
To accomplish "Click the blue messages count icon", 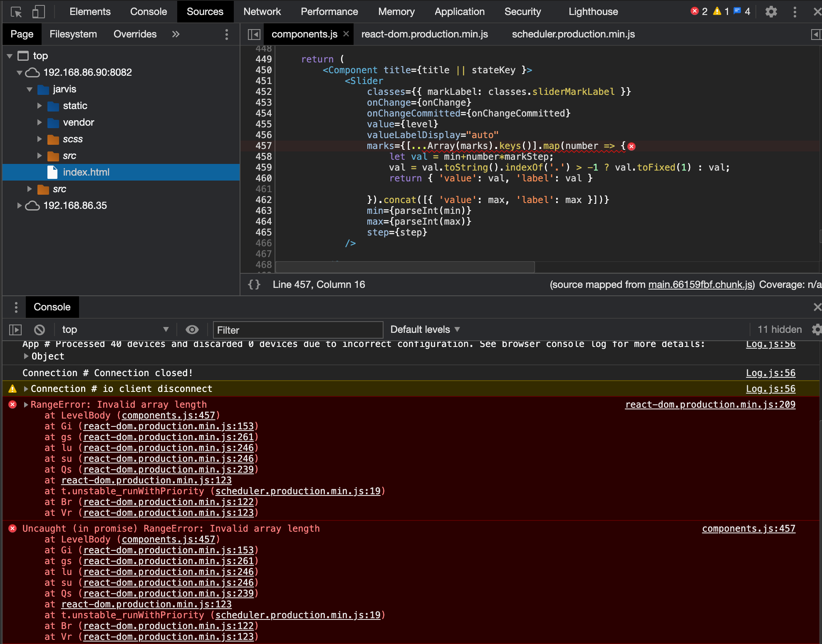I will coord(737,11).
